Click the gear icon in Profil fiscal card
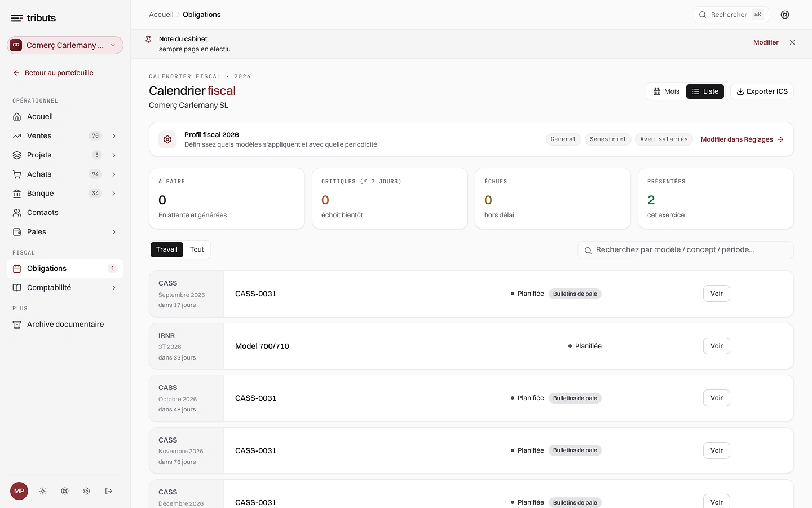This screenshot has height=508, width=812. click(167, 139)
